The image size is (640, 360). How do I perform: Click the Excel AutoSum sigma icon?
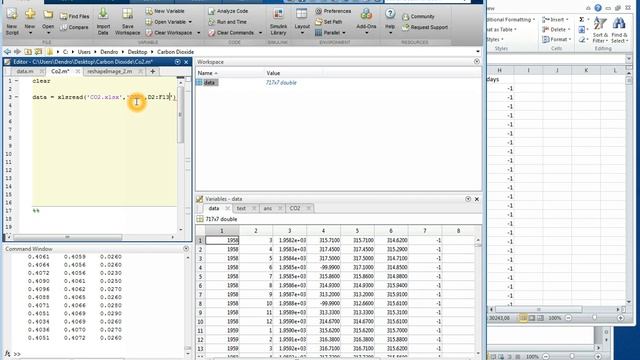point(581,19)
